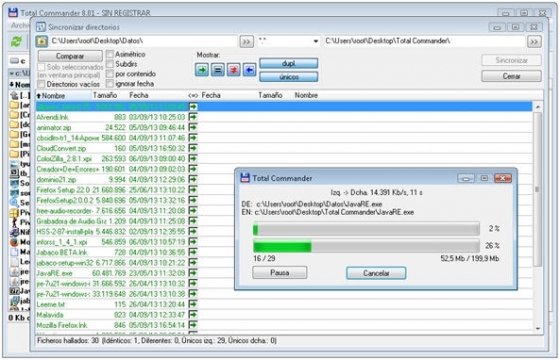Image resolution: width=560 pixels, height=360 pixels.
Task: Click copy arrow on Alvendi.lnk row
Action: click(x=193, y=117)
